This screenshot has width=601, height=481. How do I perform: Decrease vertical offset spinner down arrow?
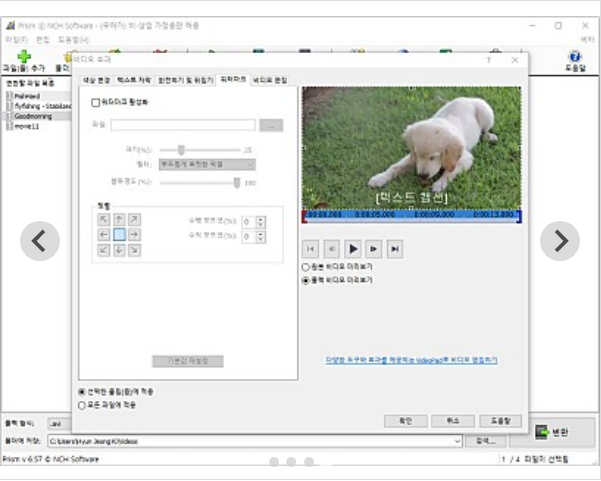click(x=261, y=240)
